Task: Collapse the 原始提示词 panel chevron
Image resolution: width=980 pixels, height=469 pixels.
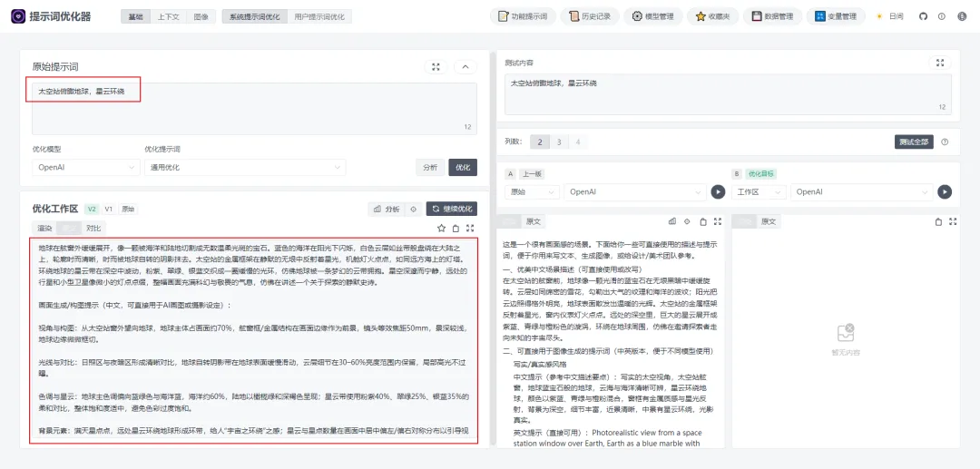Action: 465,67
